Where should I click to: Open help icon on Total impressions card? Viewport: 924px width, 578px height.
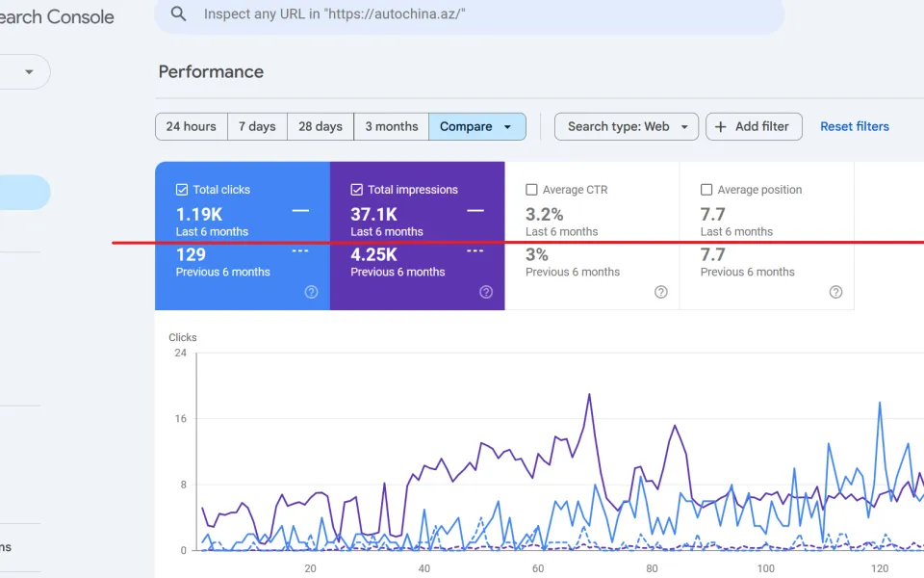486,292
